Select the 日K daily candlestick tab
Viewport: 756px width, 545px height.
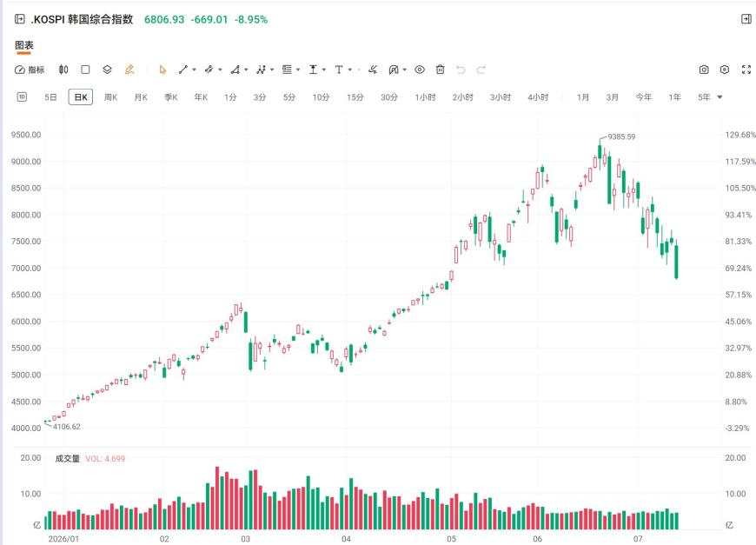point(81,97)
